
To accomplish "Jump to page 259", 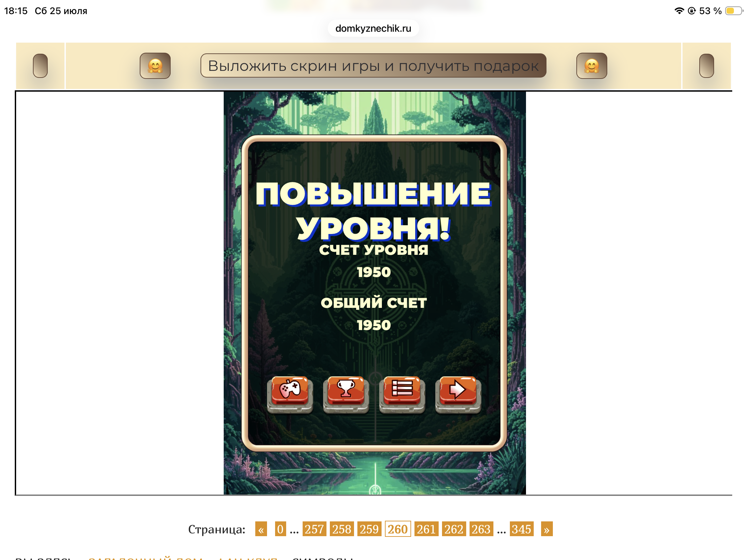I will point(369,529).
